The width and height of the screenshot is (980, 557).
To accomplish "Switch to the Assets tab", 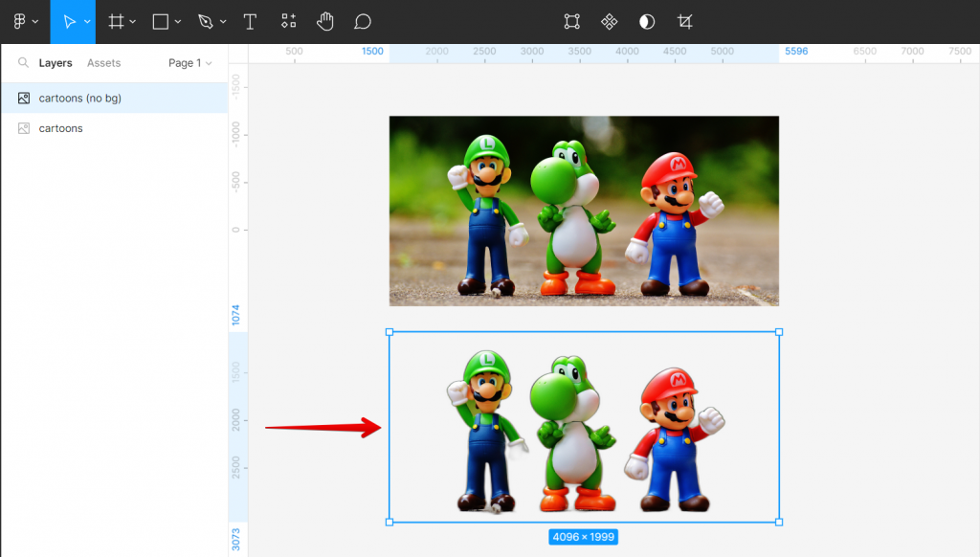I will pyautogui.click(x=103, y=63).
